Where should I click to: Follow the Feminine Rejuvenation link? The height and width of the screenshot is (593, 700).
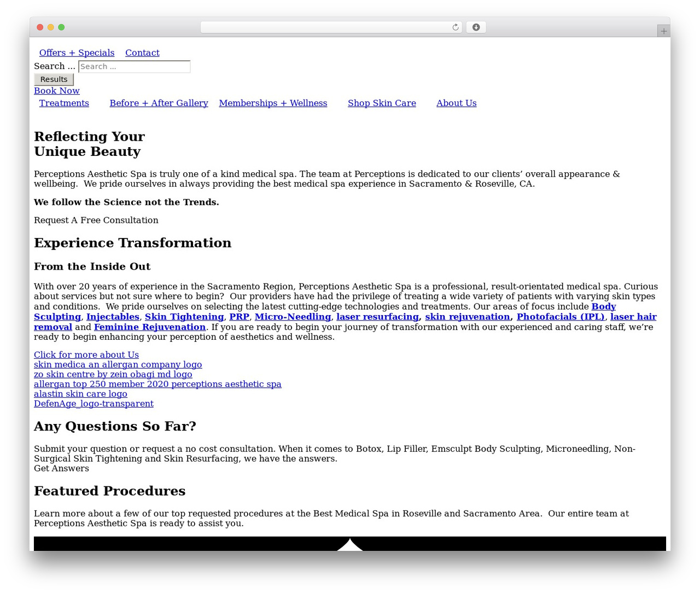tap(150, 327)
